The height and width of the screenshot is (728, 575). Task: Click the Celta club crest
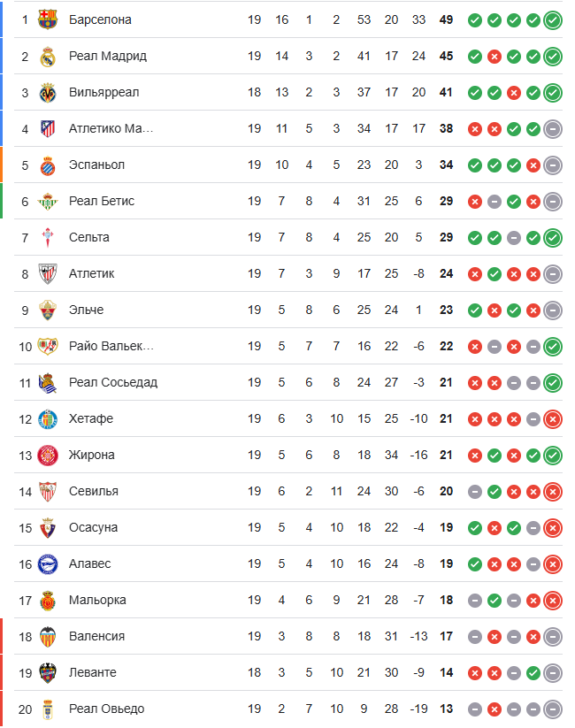tap(48, 237)
